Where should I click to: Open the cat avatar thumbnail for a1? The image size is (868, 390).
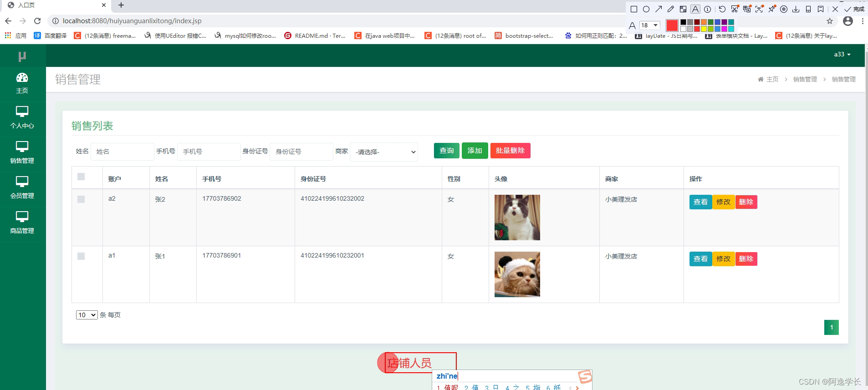(517, 274)
